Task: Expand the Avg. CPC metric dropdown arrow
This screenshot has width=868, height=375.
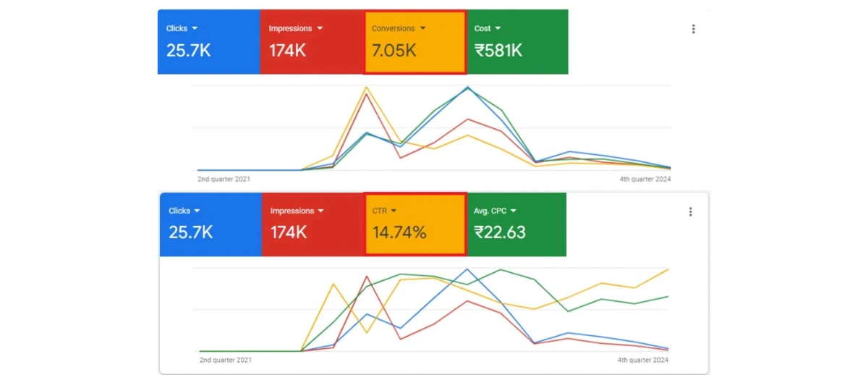Action: coord(514,211)
